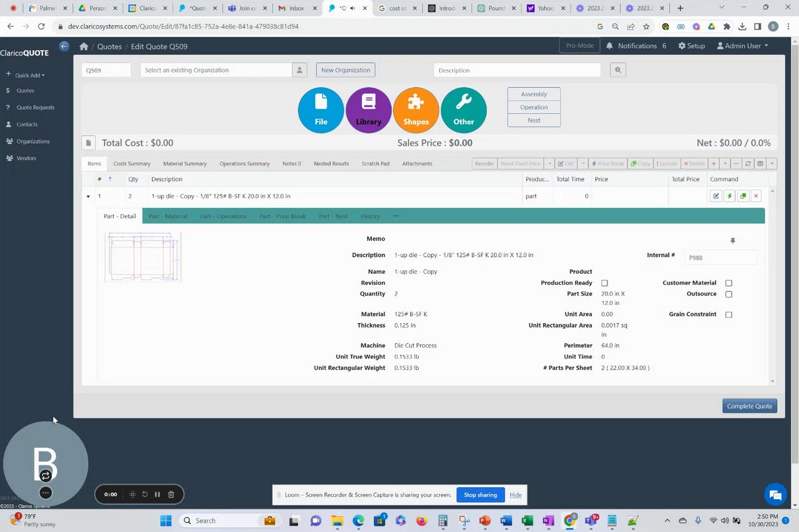This screenshot has width=799, height=532.
Task: Click the part drawing thumbnail
Action: 143,257
